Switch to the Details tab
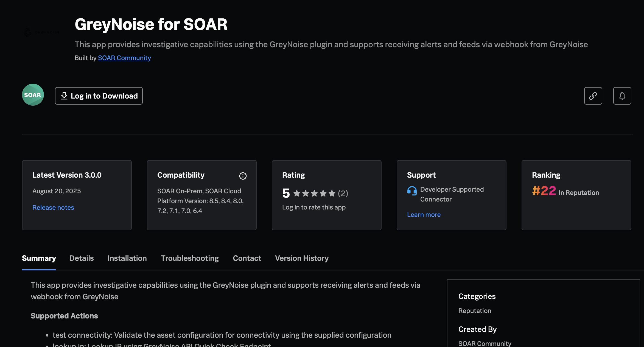Screen dimensions: 644x347 point(82,258)
